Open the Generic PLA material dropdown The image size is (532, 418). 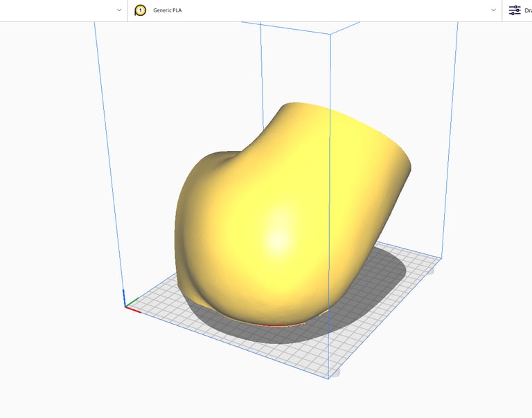[315, 10]
